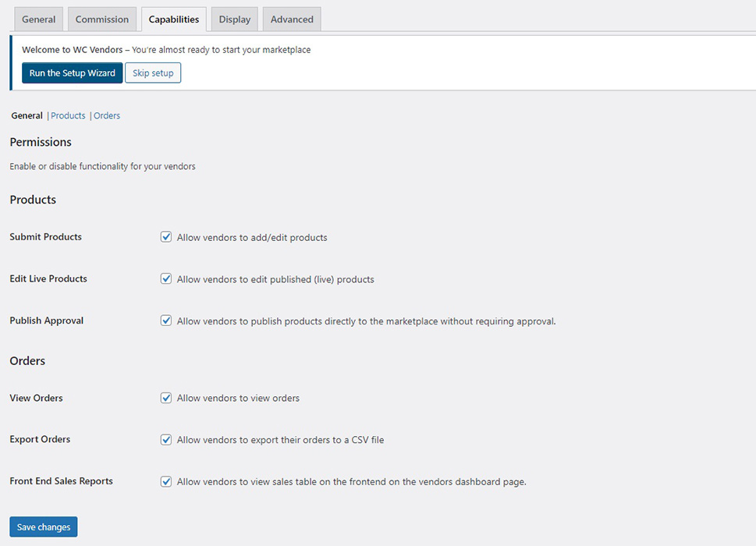756x546 pixels.
Task: Toggle the Submit Products checkbox
Action: 166,236
